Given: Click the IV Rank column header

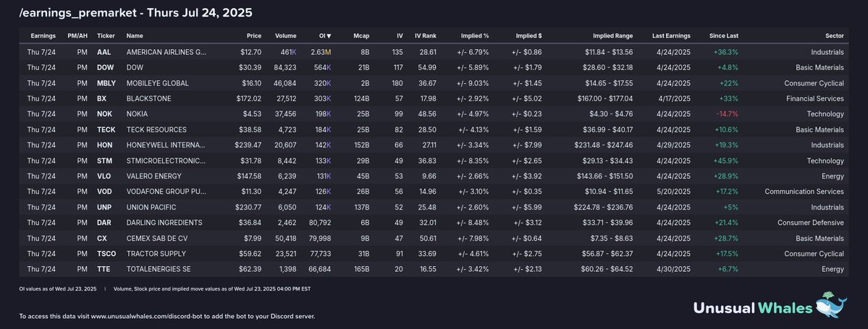Looking at the screenshot, I should (425, 36).
